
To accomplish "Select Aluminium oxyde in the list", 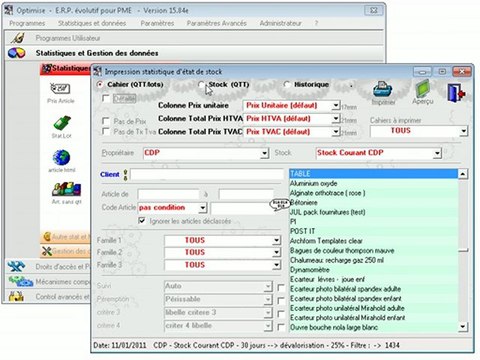I will [373, 183].
